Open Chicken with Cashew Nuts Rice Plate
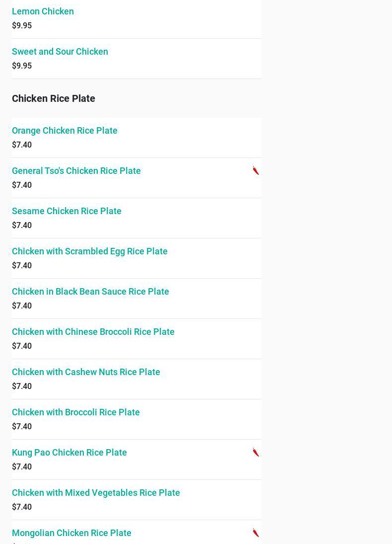This screenshot has height=544, width=392. coord(86,372)
